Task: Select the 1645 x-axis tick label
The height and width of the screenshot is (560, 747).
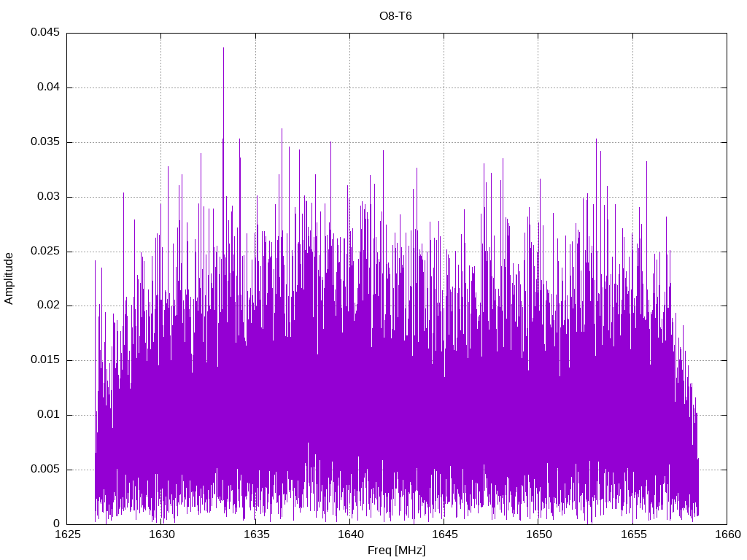Action: point(444,534)
